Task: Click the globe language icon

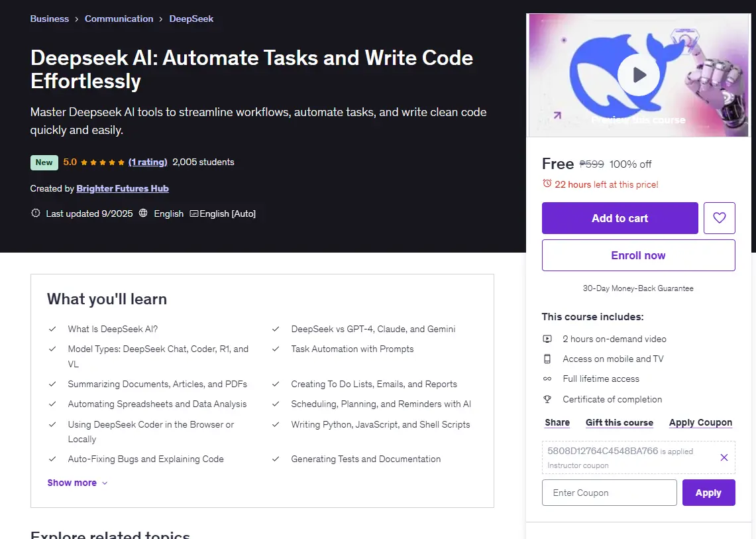Action: tap(143, 213)
